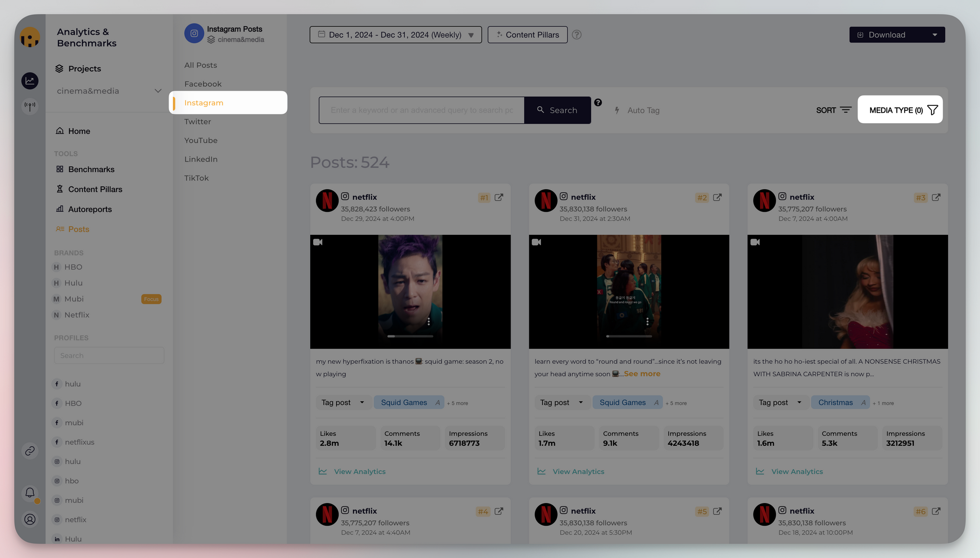980x558 pixels.
Task: Select TikTok in network list
Action: [x=196, y=178]
